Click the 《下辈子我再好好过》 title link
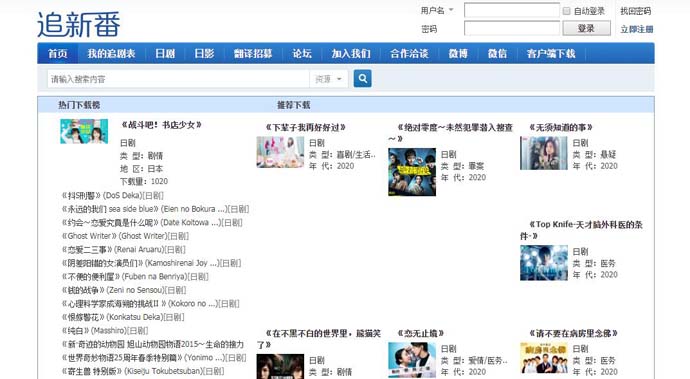This screenshot has width=690, height=379. [305, 128]
